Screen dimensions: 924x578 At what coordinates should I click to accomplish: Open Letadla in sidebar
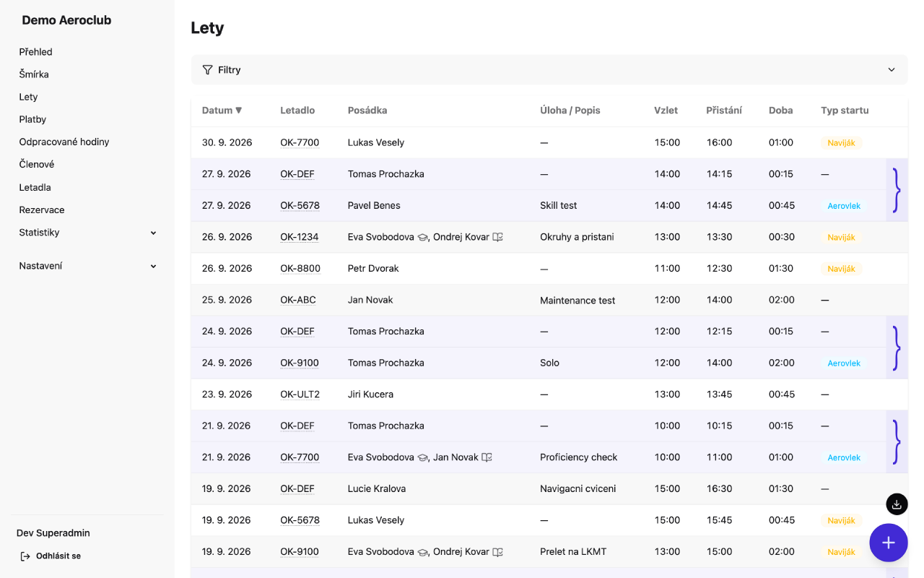(x=35, y=187)
